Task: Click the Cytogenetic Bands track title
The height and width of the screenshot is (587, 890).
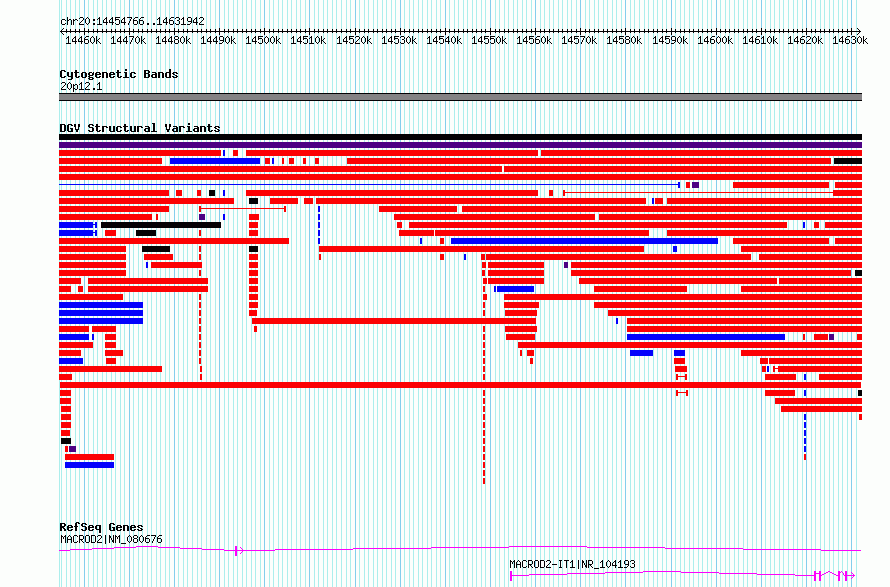Action: [x=119, y=74]
